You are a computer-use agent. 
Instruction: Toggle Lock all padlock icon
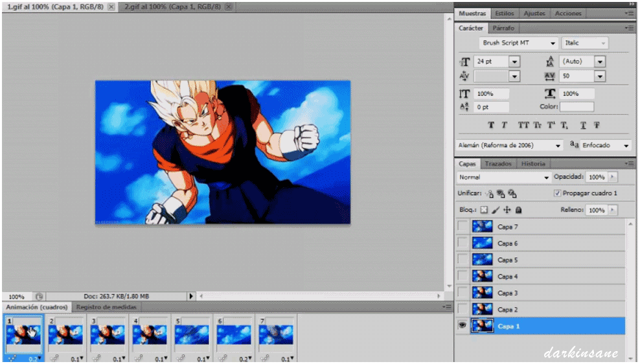518,210
